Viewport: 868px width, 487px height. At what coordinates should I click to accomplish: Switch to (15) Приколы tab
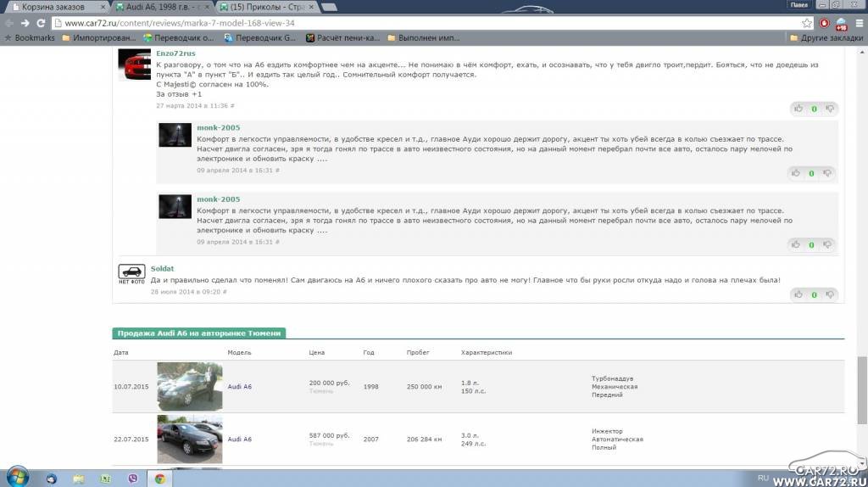tap(267, 7)
